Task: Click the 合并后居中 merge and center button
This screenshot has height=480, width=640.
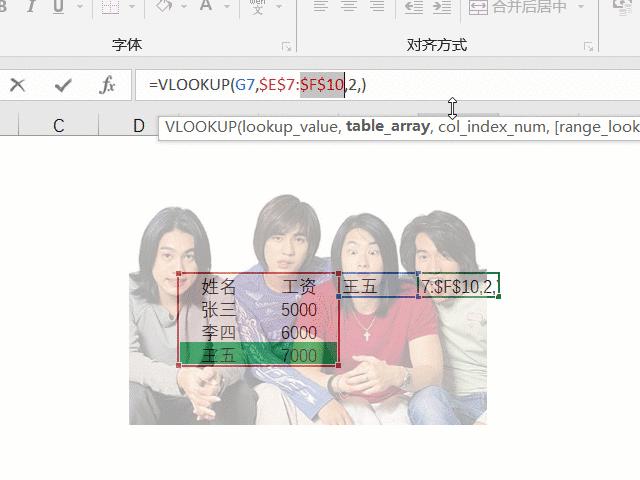Action: (x=518, y=7)
